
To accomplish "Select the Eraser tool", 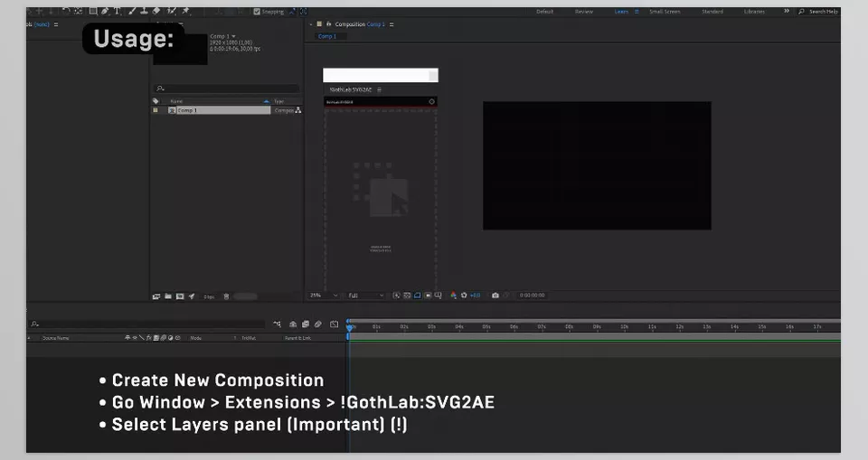I will coord(156,11).
